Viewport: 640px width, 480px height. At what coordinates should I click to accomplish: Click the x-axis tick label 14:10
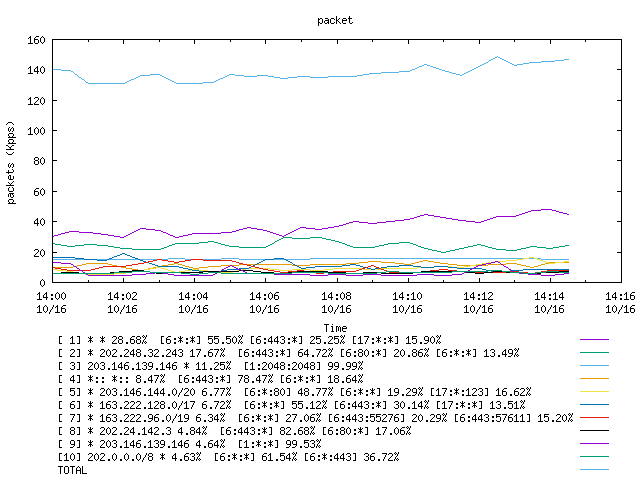[407, 296]
